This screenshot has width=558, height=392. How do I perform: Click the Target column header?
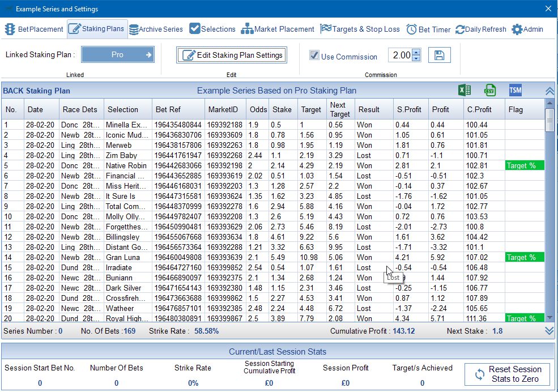point(312,109)
